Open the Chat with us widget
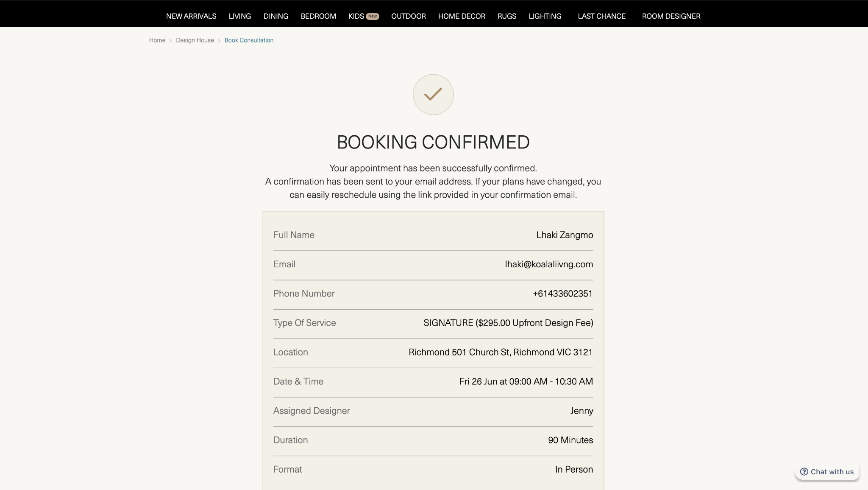868x490 pixels. (x=827, y=472)
